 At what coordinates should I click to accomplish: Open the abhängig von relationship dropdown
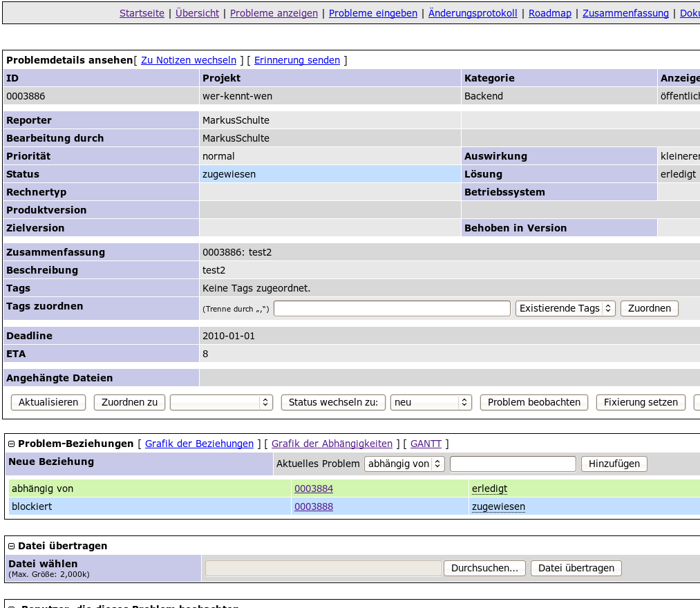[404, 464]
